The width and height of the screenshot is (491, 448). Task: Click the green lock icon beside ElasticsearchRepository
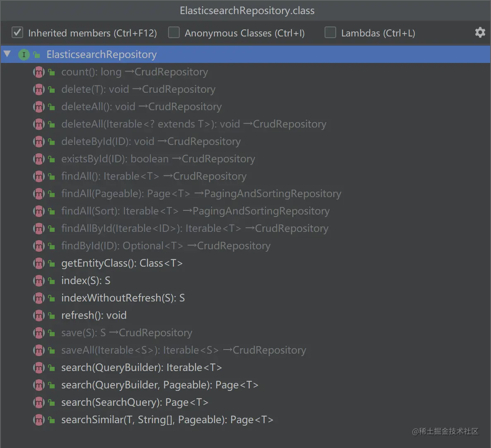tap(37, 55)
